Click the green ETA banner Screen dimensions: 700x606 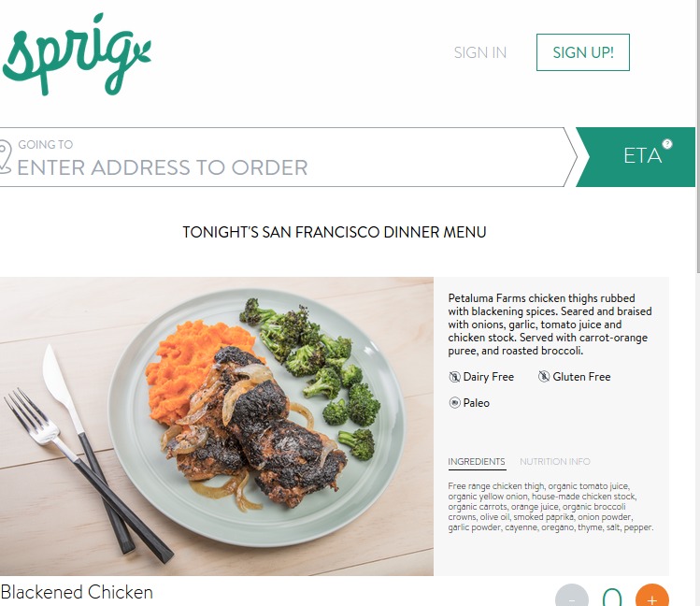point(636,157)
